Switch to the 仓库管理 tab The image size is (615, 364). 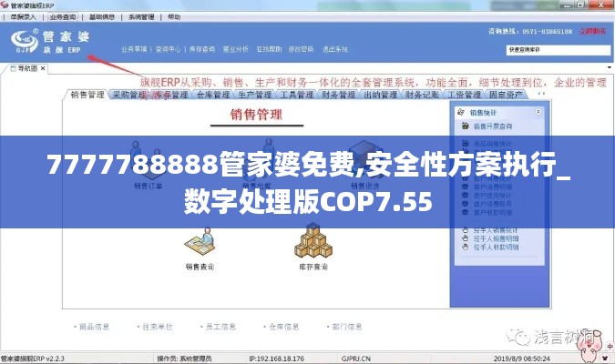(x=213, y=95)
